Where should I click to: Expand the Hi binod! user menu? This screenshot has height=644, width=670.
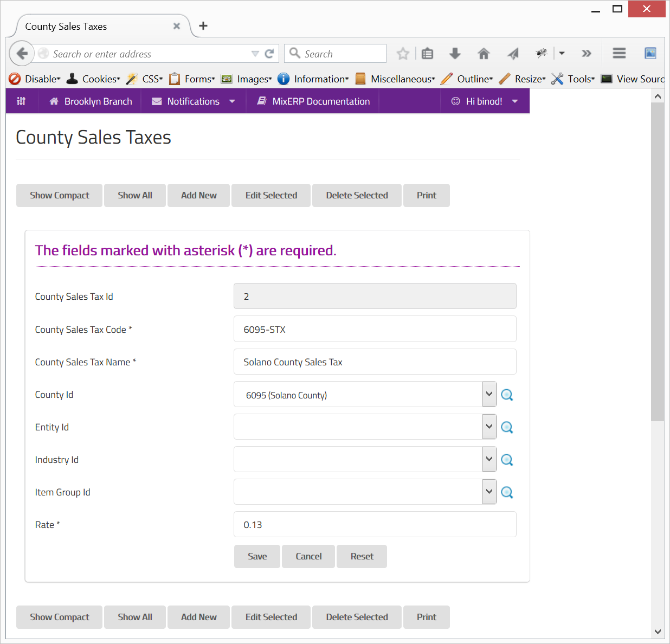(x=485, y=101)
